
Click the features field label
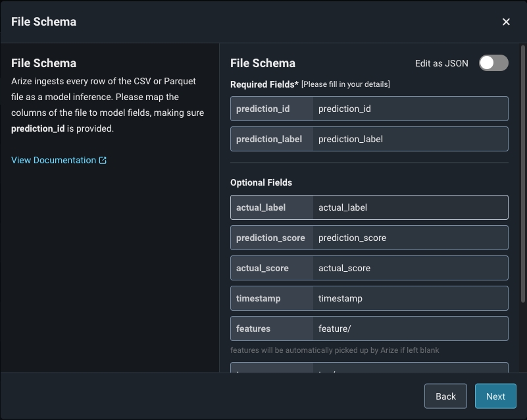click(x=253, y=328)
